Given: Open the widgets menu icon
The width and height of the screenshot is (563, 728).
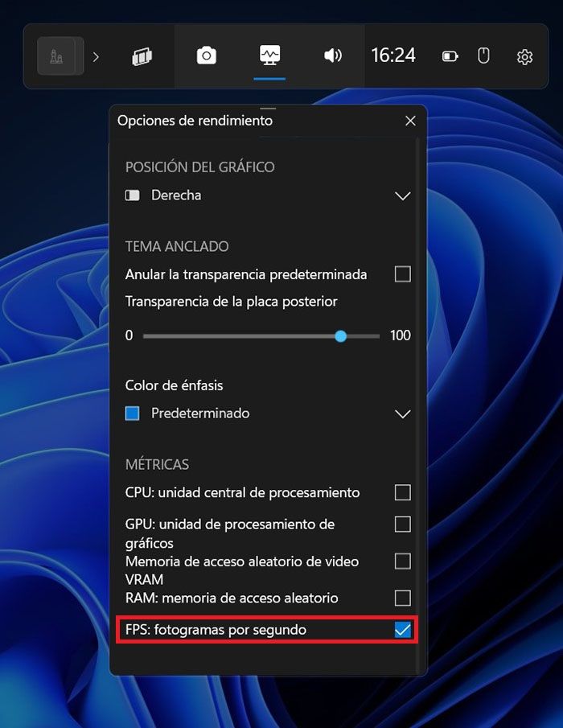Looking at the screenshot, I should (x=142, y=56).
